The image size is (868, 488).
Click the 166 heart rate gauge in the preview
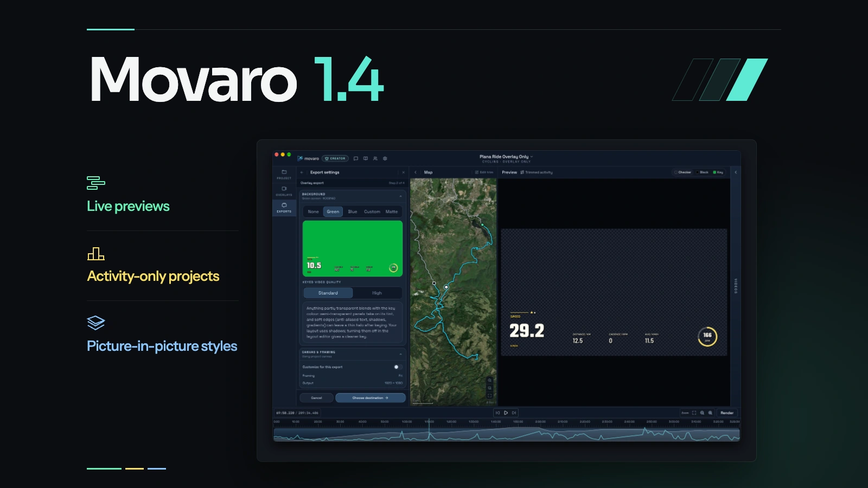pos(707,337)
